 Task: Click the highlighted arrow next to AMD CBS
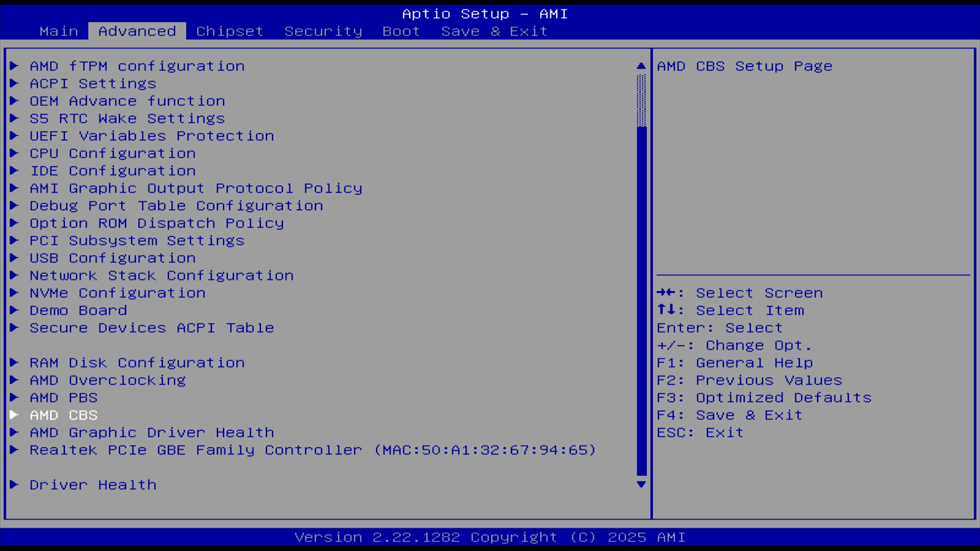(x=14, y=415)
